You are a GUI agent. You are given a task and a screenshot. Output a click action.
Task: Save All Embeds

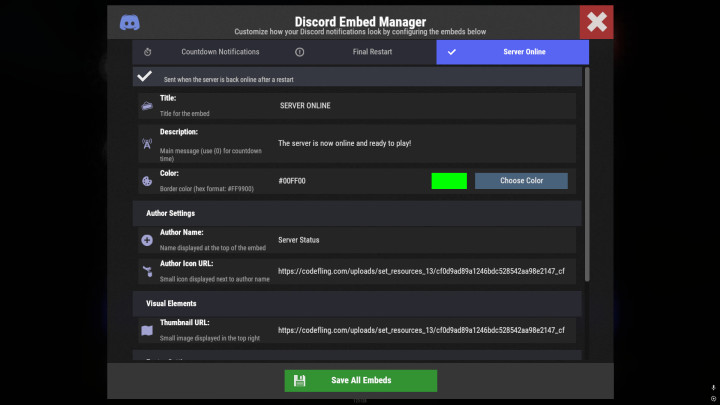361,381
